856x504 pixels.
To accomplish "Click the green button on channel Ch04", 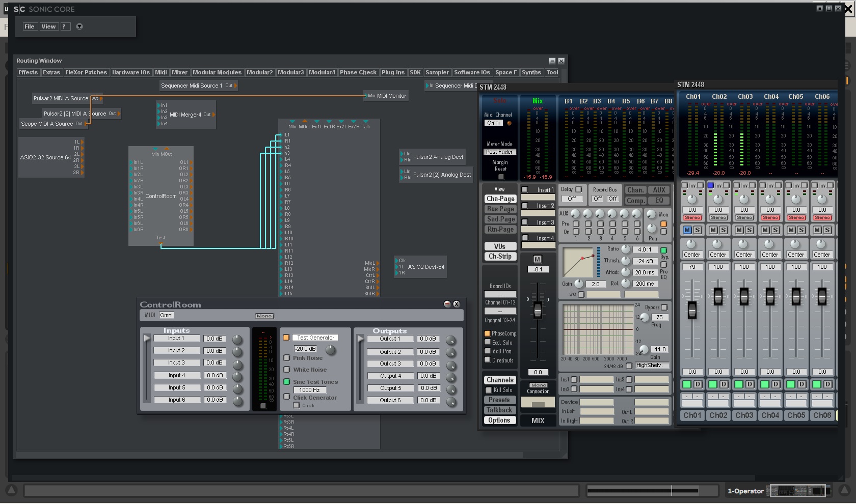I will click(x=765, y=384).
